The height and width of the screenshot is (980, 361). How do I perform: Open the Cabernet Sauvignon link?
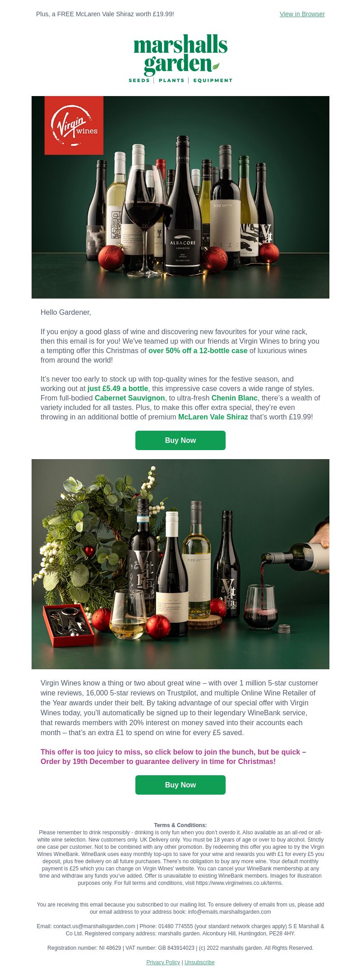click(130, 398)
